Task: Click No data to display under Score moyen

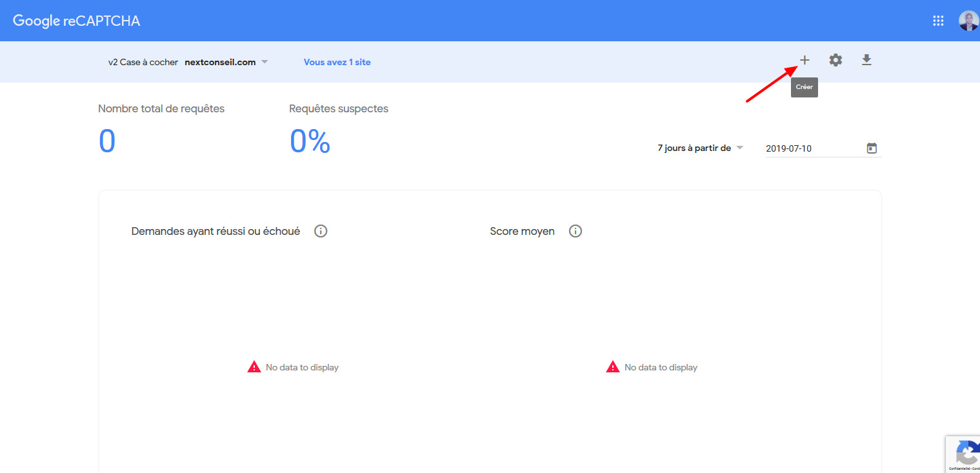Action: coord(661,367)
